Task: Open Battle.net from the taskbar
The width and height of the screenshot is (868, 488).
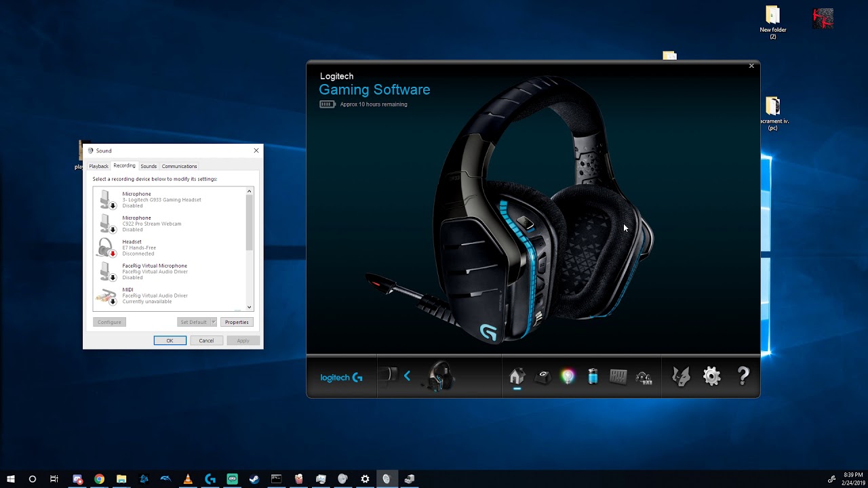Action: coord(144,479)
